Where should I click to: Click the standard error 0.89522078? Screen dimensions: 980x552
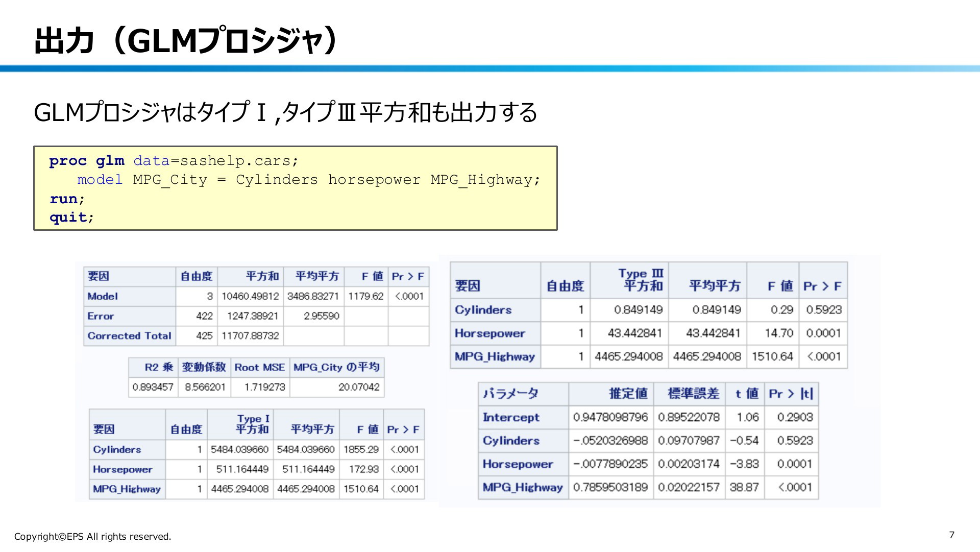click(689, 417)
